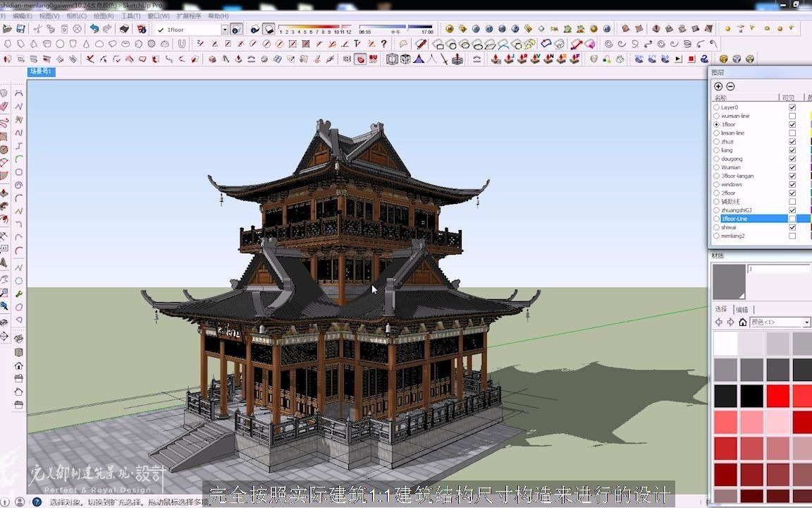Hide the windows layer via its checkbox

[x=792, y=185]
